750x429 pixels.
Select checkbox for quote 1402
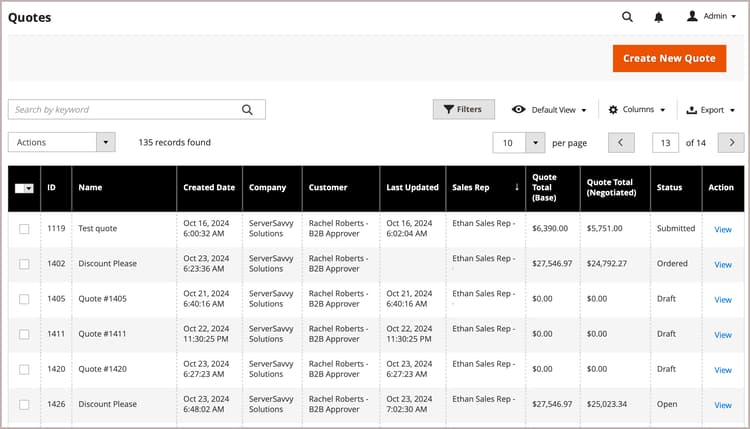pos(24,264)
